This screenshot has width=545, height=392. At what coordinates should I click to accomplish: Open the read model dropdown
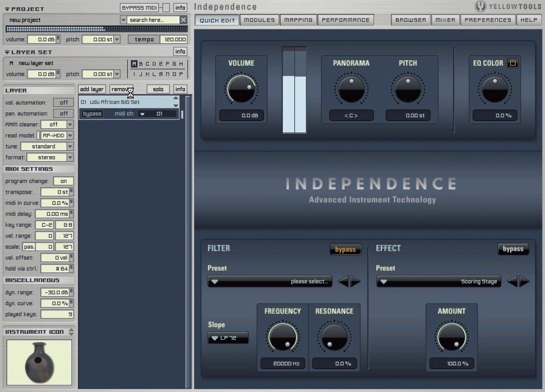(70, 135)
